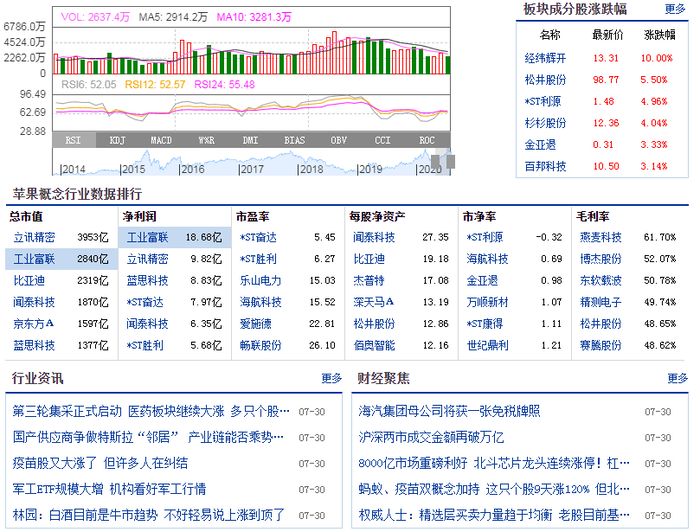Read news 8000亿市场重磅利好 北斗芯片龙头
Viewport: 700px width, 532px height.
click(x=494, y=463)
